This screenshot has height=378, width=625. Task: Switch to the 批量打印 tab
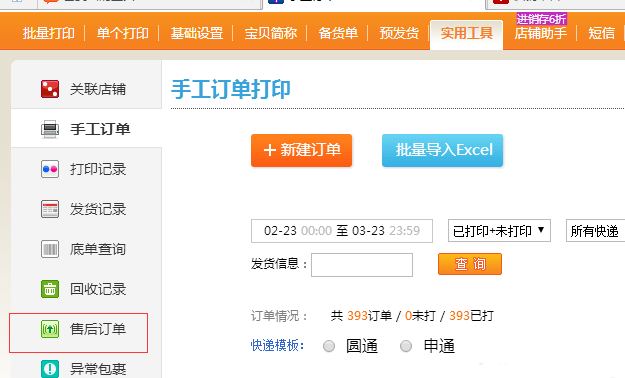point(49,33)
